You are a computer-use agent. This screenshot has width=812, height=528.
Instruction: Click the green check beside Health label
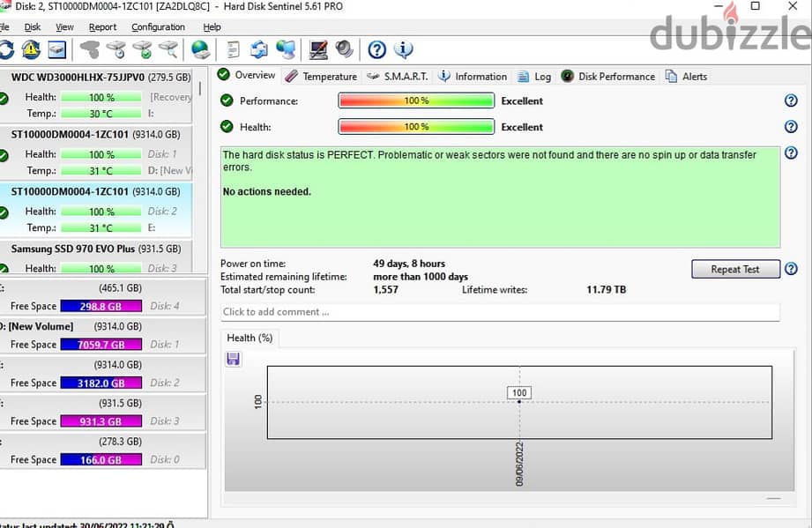tap(227, 126)
